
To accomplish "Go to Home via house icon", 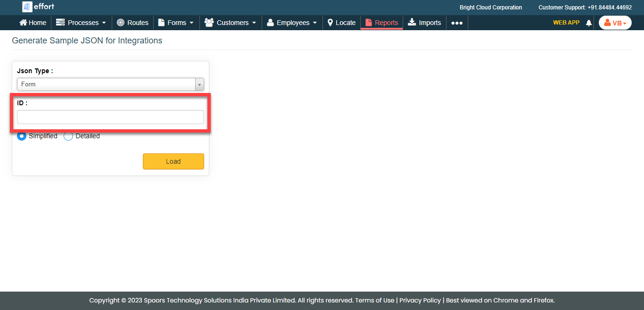I will click(23, 23).
